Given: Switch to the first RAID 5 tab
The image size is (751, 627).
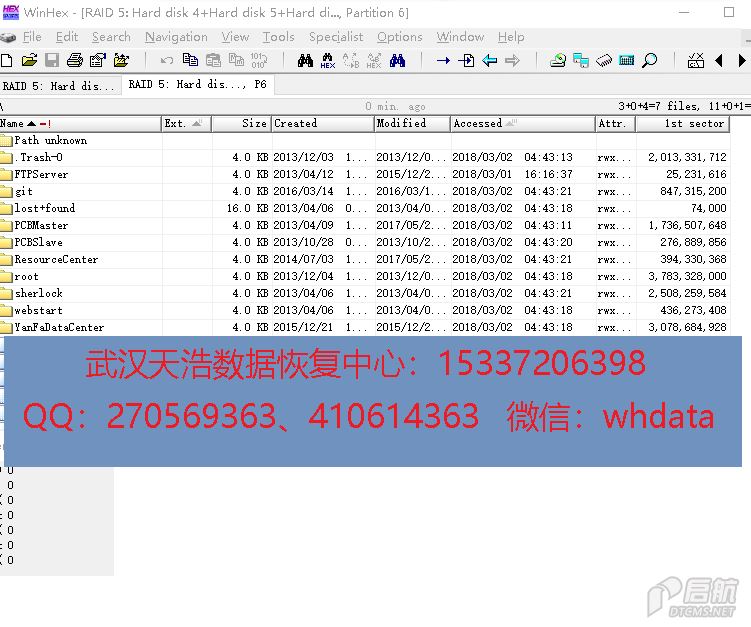Looking at the screenshot, I should 59,86.
